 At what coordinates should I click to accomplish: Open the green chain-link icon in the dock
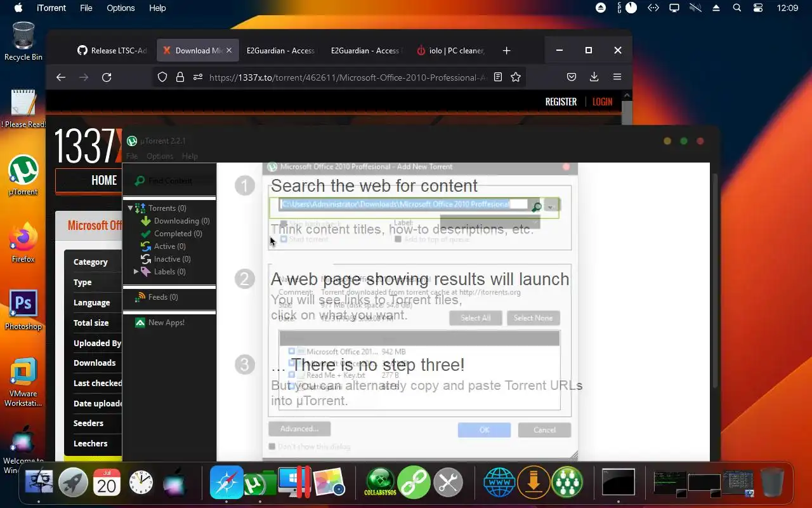coord(414,483)
